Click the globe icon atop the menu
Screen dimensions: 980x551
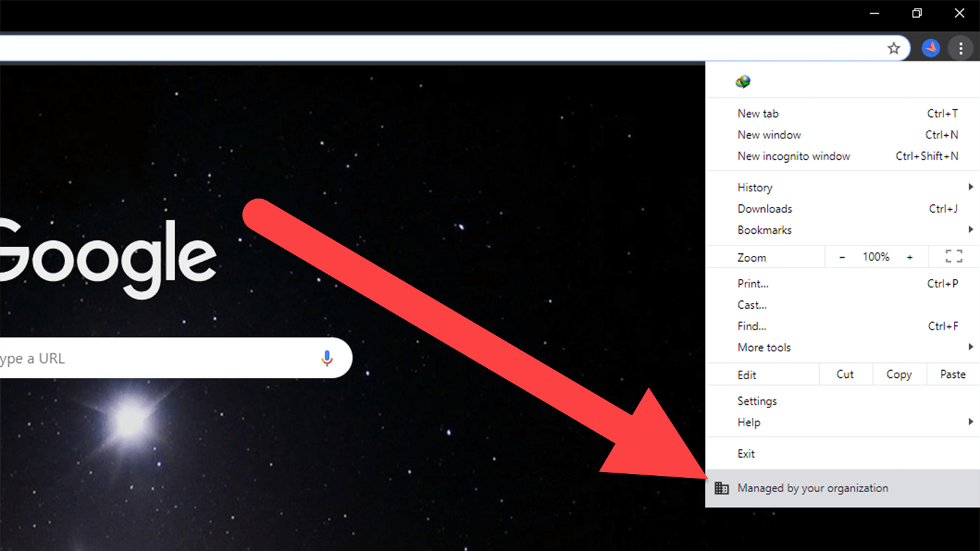coord(743,82)
